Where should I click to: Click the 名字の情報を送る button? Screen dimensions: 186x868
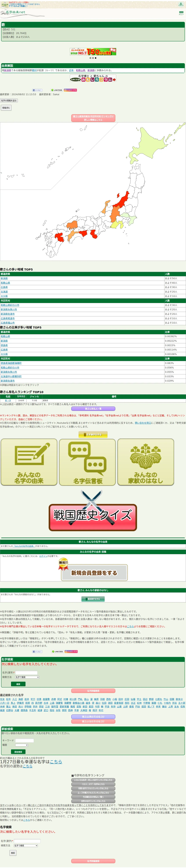(x=9, y=100)
